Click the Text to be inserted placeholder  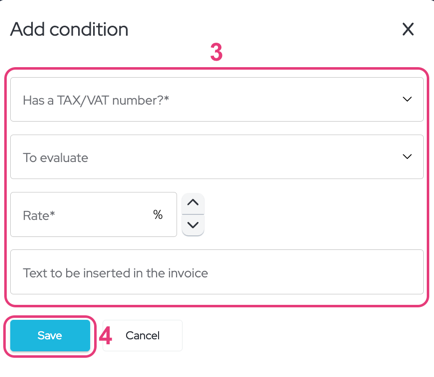coord(115,273)
